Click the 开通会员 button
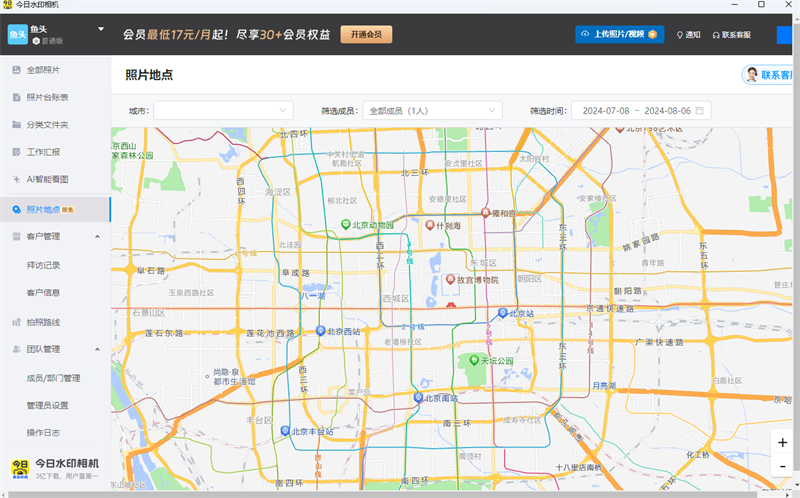Viewport: 800px width, 498px height. click(365, 34)
